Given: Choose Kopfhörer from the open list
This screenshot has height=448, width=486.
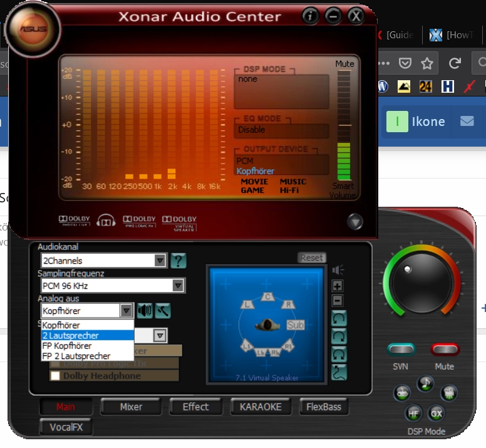Looking at the screenshot, I should click(x=88, y=325).
